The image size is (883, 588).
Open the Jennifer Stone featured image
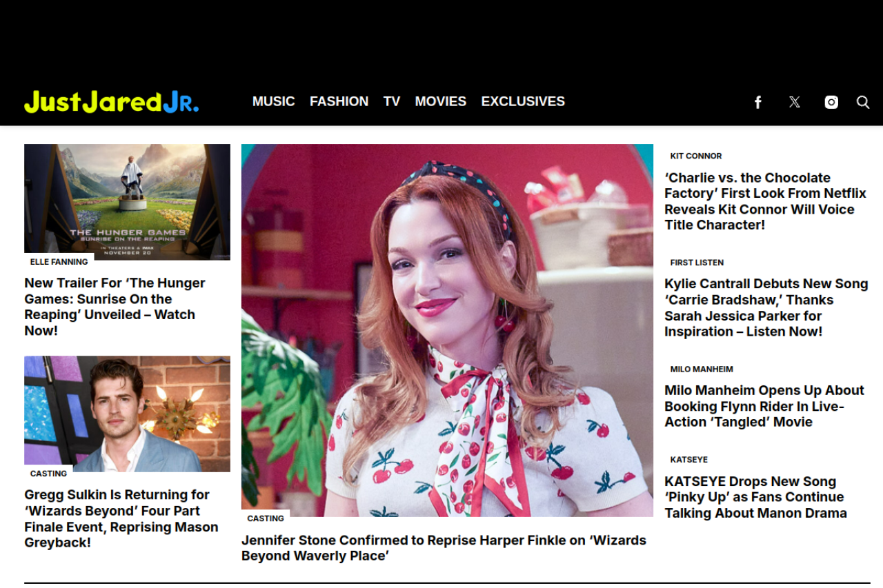tap(447, 330)
